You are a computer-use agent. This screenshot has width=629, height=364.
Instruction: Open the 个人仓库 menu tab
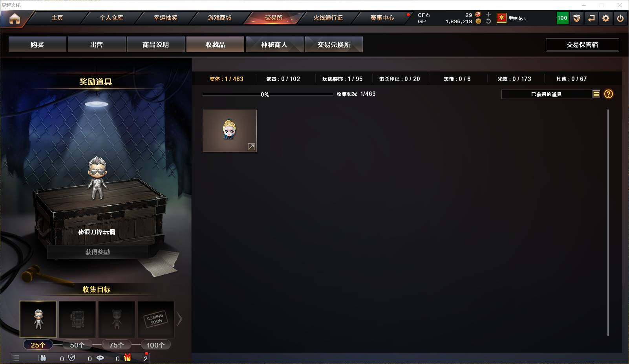point(111,18)
